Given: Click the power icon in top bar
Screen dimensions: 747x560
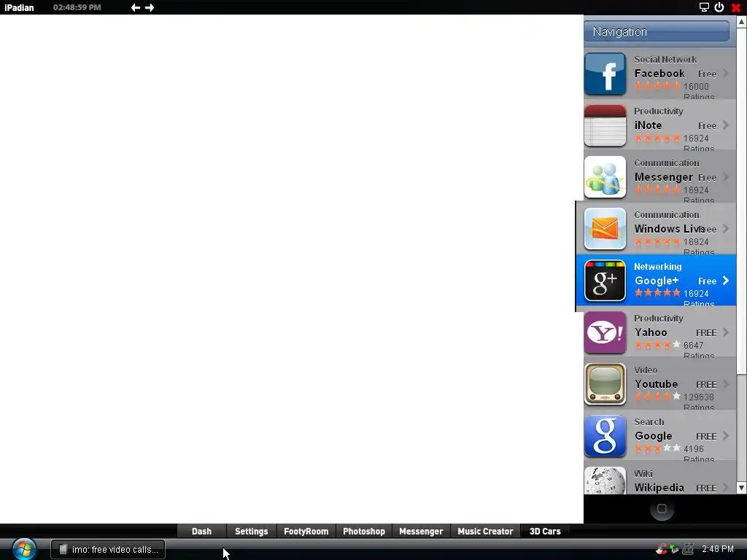Looking at the screenshot, I should click(x=719, y=7).
